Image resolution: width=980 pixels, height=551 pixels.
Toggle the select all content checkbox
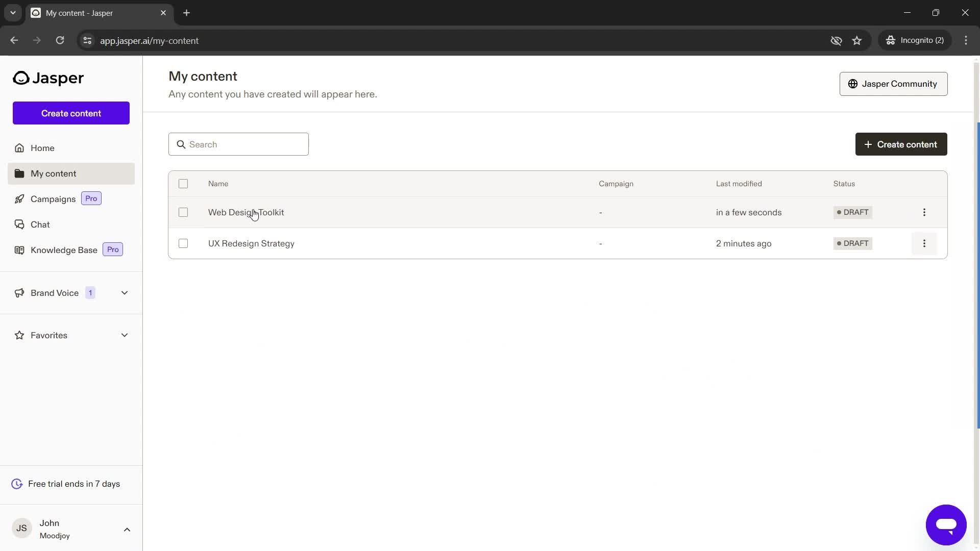tap(182, 183)
